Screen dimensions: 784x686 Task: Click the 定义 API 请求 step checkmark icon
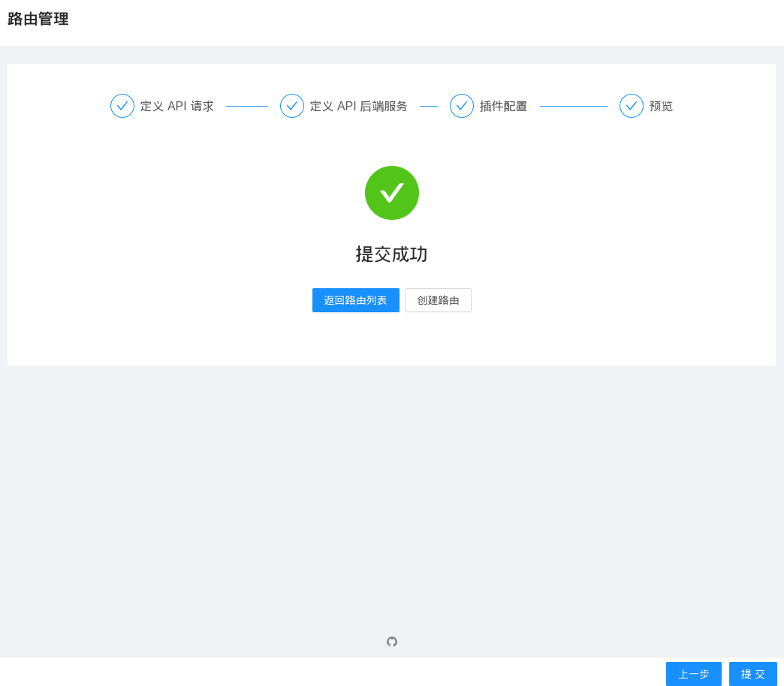click(122, 106)
